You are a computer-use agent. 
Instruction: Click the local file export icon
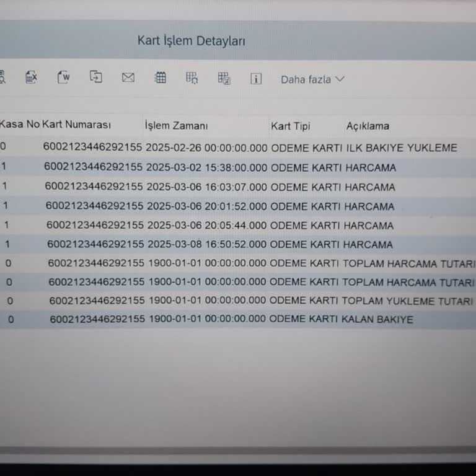click(x=96, y=76)
